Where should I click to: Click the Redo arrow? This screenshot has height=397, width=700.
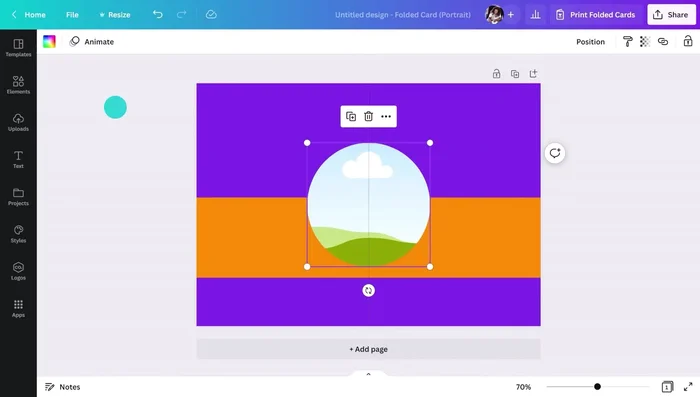click(181, 14)
